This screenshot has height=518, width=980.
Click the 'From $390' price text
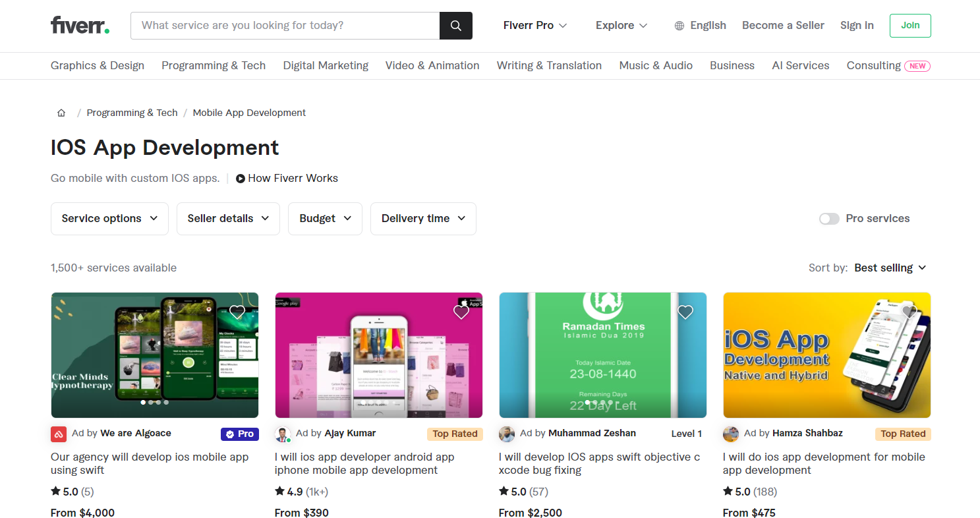point(302,513)
